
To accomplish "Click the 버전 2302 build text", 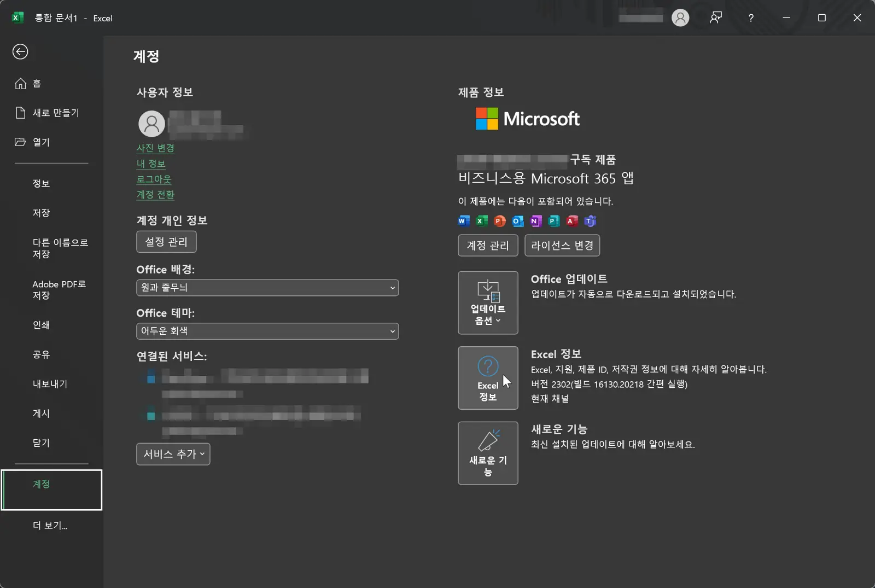I will click(x=609, y=384).
